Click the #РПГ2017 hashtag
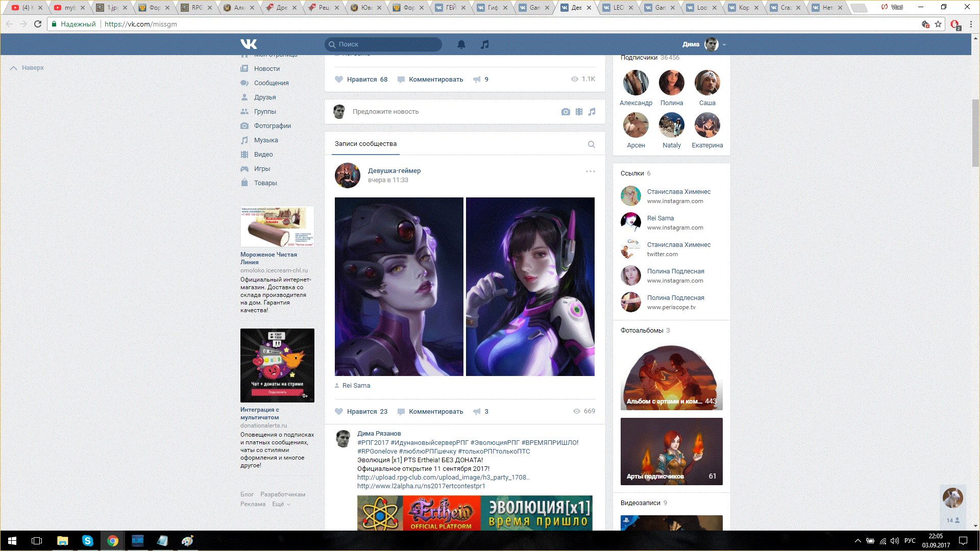Viewport: 980px width, 551px height. pos(373,443)
